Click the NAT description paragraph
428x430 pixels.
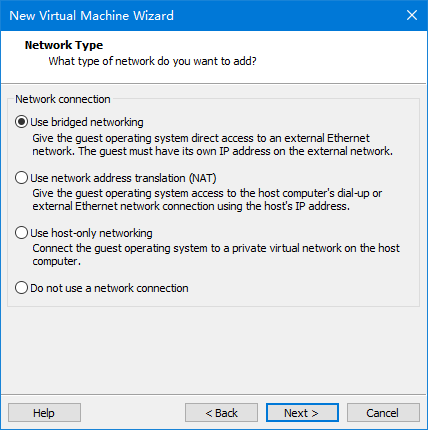pyautogui.click(x=207, y=200)
